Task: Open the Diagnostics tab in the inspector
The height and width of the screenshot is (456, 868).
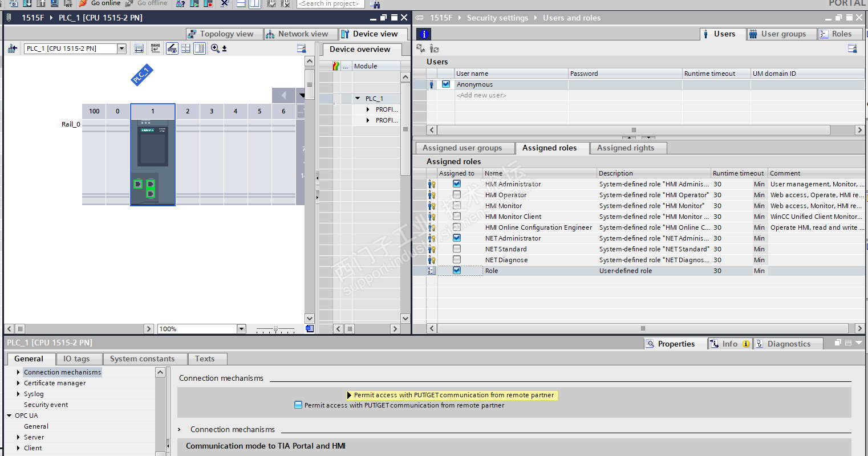Action: [x=788, y=344]
